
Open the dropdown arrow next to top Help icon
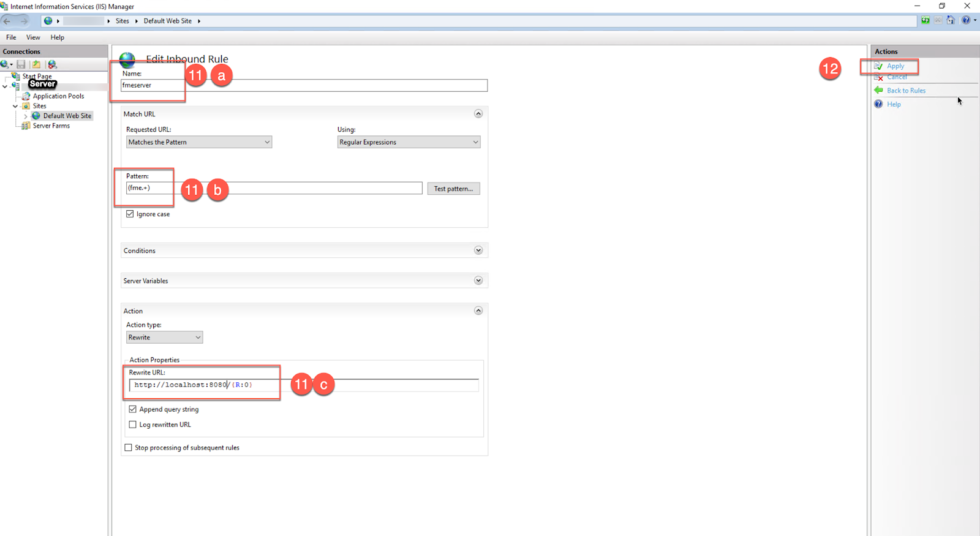point(975,20)
